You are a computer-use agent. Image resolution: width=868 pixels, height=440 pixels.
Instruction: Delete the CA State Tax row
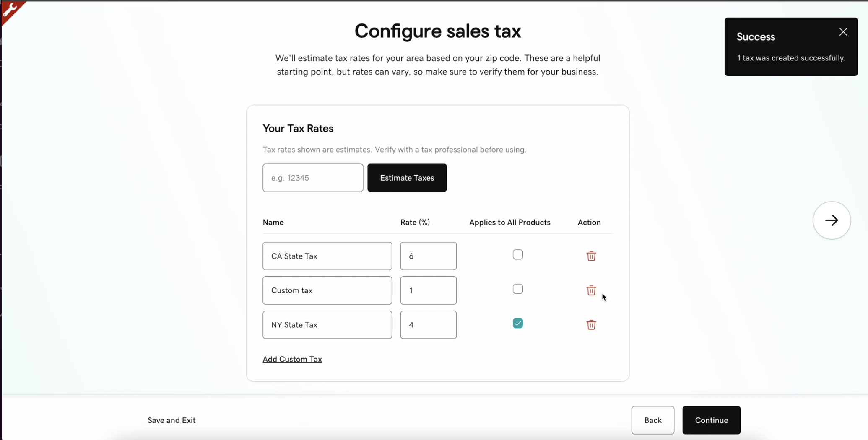coord(591,256)
